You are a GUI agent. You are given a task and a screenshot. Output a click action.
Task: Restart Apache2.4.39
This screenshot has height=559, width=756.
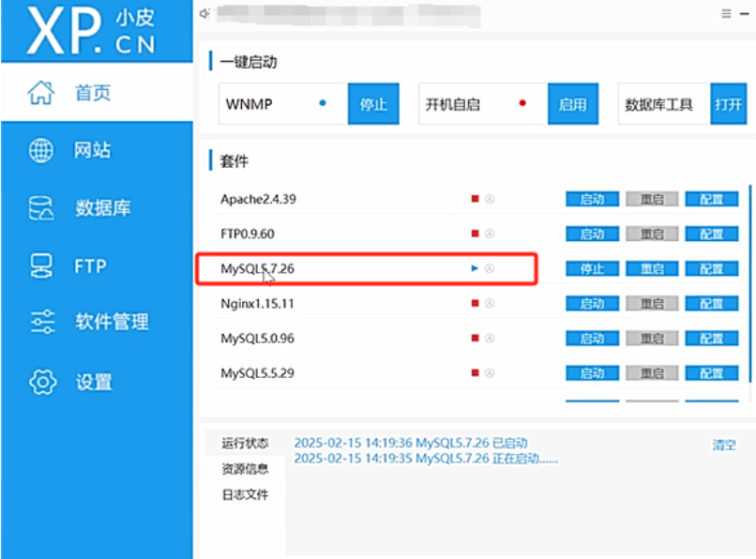[x=652, y=199]
